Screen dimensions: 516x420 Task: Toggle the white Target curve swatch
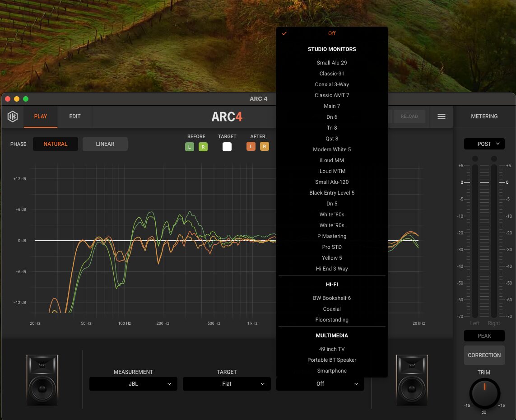coord(227,147)
